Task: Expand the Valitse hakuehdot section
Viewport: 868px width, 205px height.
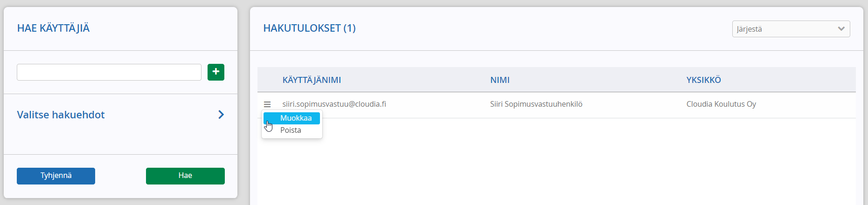Action: (120, 115)
